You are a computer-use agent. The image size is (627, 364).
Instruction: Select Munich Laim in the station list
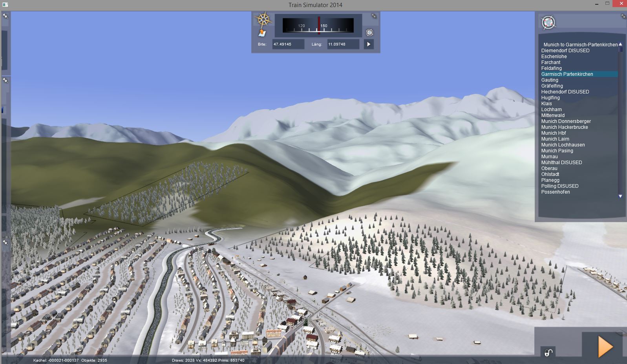(x=555, y=139)
